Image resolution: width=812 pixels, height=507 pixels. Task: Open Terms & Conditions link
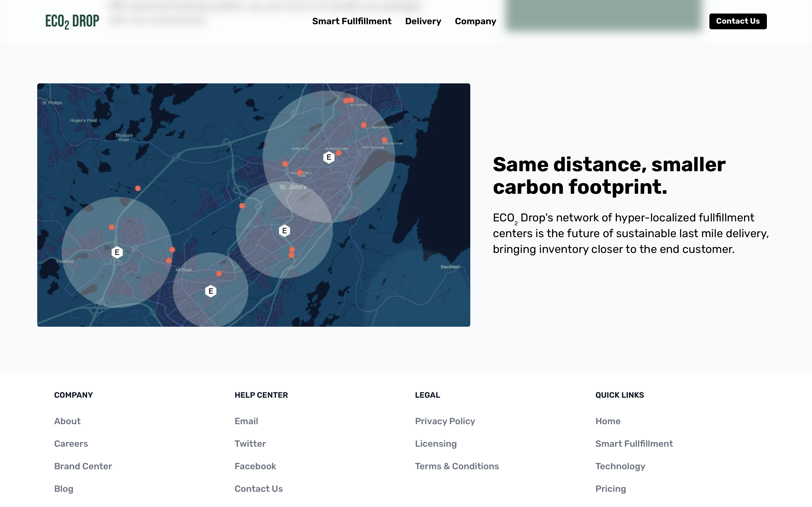457,466
